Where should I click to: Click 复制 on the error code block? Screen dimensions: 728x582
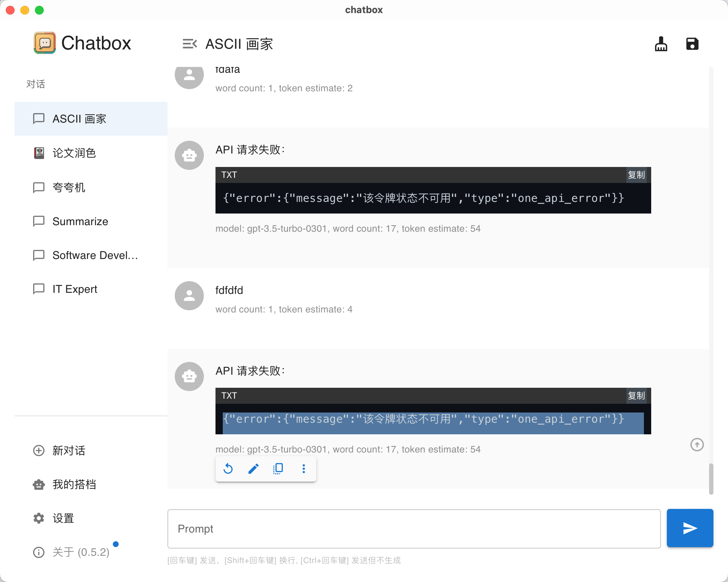636,396
